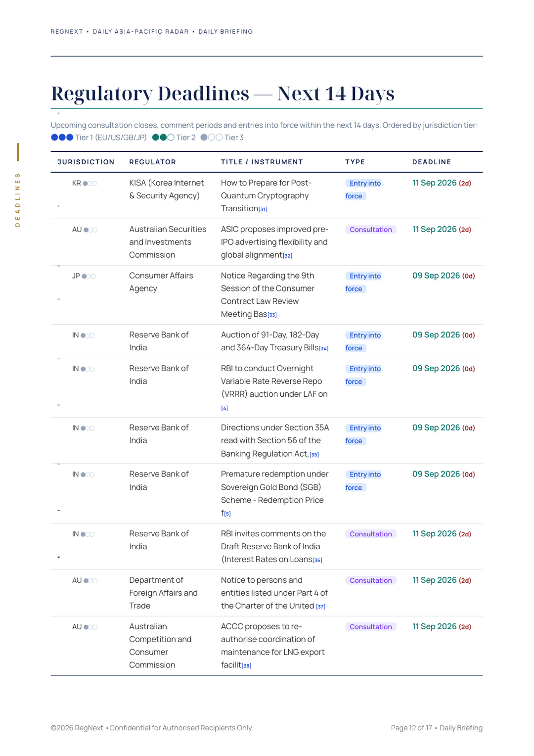The image size is (534, 756).
Task: Click the JURISDICTION column header
Action: point(86,162)
